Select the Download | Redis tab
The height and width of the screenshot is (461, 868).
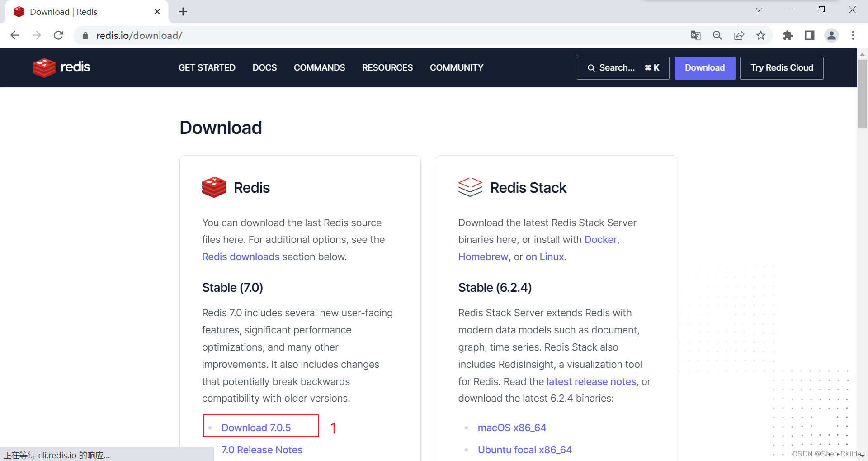[87, 12]
